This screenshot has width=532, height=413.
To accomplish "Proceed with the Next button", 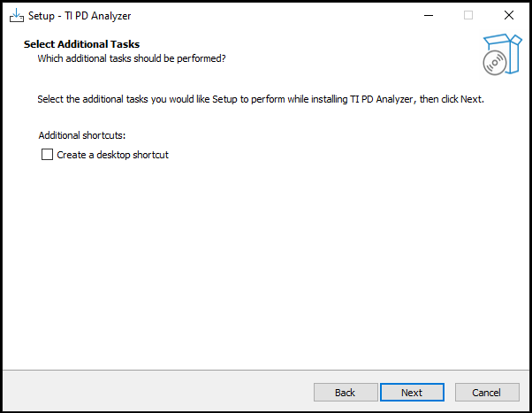I will [411, 392].
